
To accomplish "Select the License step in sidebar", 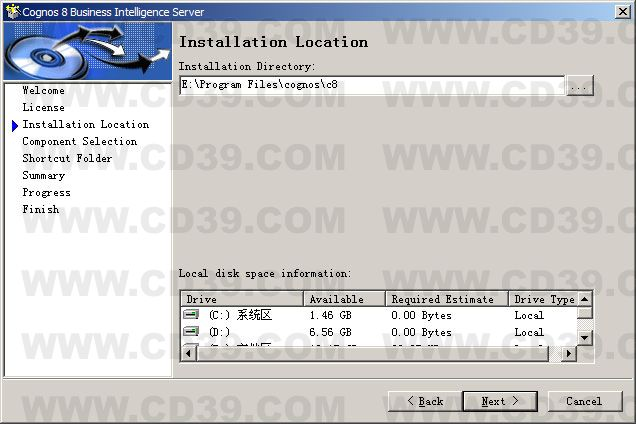I will 43,108.
